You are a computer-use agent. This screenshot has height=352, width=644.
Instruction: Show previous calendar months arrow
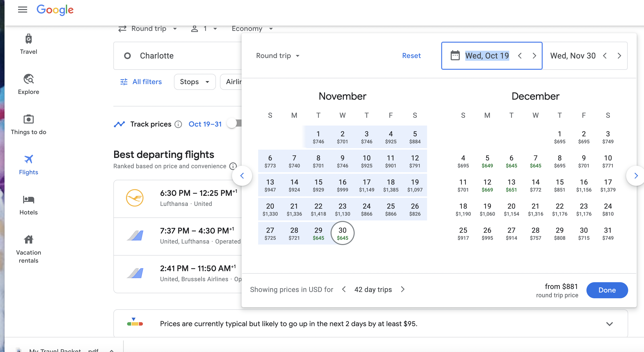tap(242, 176)
